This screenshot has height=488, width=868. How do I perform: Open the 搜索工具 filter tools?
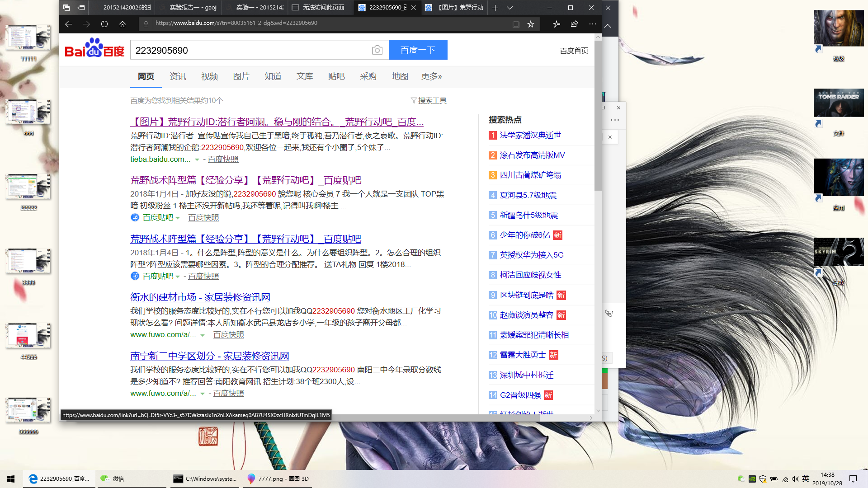click(429, 100)
